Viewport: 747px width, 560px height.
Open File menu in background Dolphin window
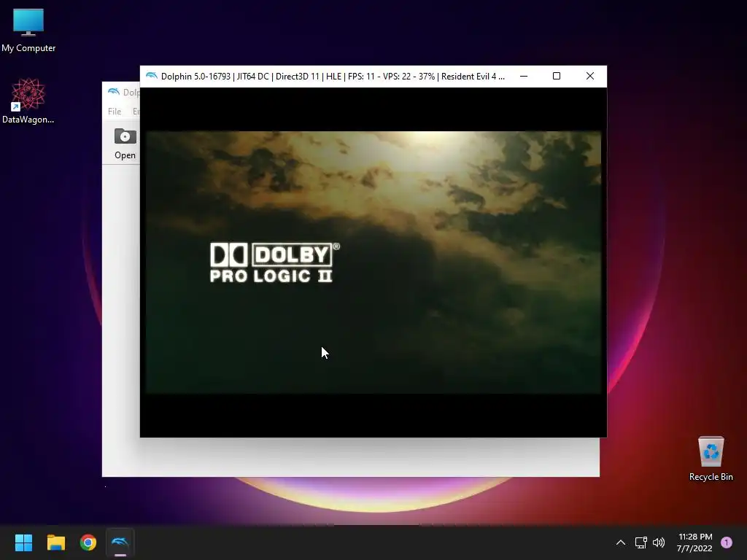[115, 112]
